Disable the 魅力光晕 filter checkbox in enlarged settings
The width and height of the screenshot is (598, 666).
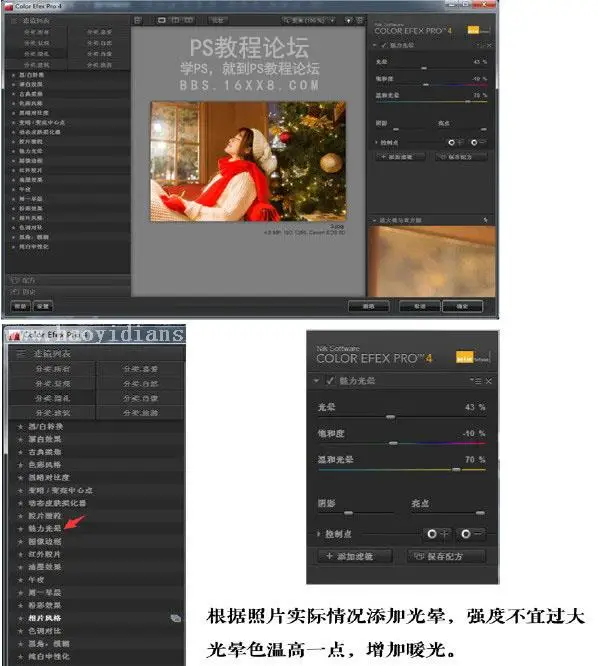(x=330, y=381)
